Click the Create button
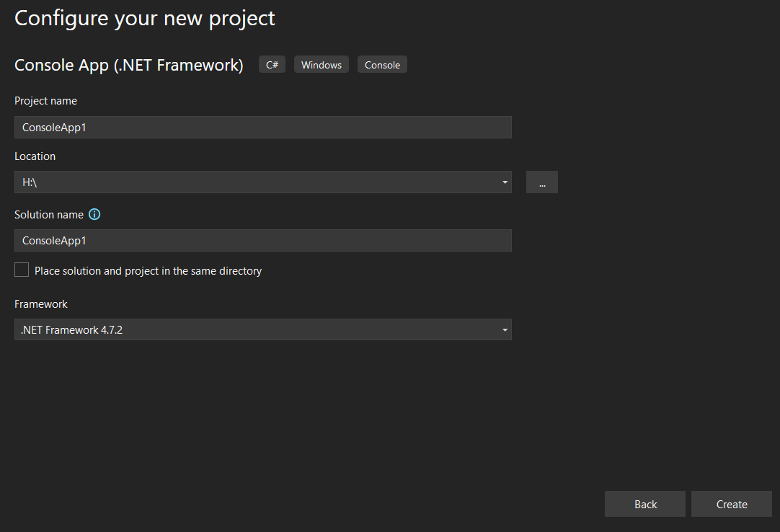 [x=732, y=505]
